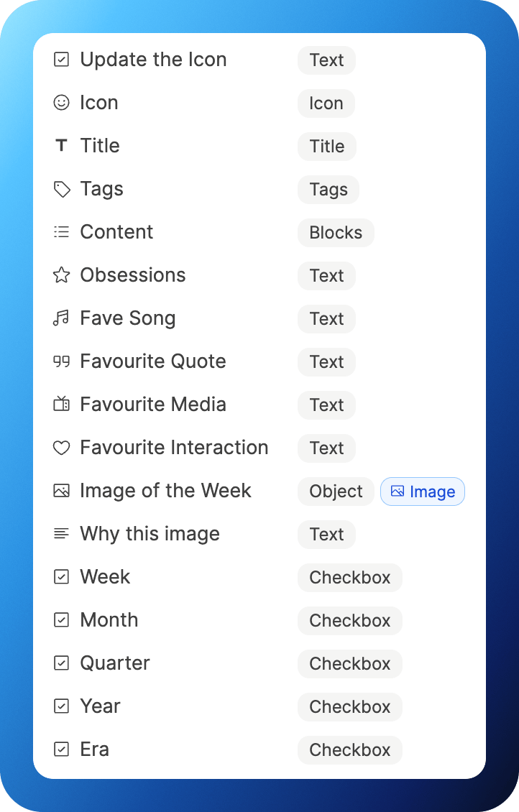Viewport: 519px width, 812px height.
Task: Click the picture icon beside Image of the Week
Action: tap(62, 491)
